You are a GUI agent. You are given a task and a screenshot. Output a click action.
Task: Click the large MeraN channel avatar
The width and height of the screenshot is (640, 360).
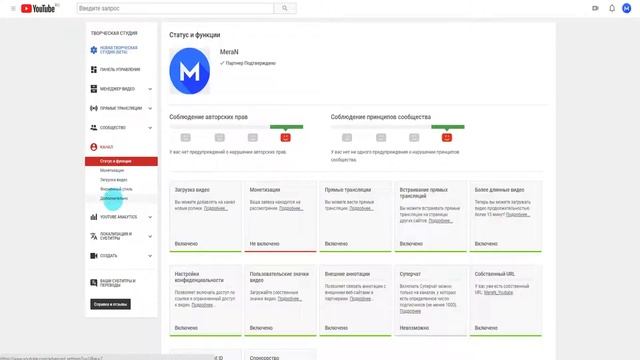pyautogui.click(x=189, y=71)
